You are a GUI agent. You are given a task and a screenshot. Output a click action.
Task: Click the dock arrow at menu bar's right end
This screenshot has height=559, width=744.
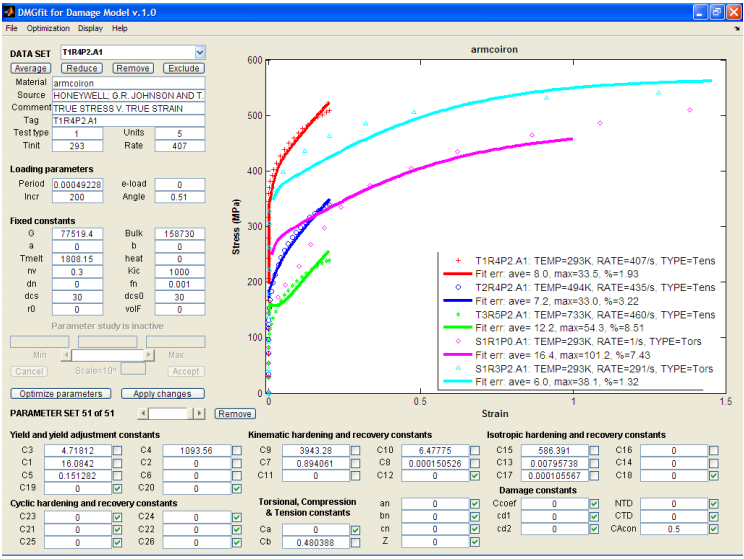tap(736, 29)
